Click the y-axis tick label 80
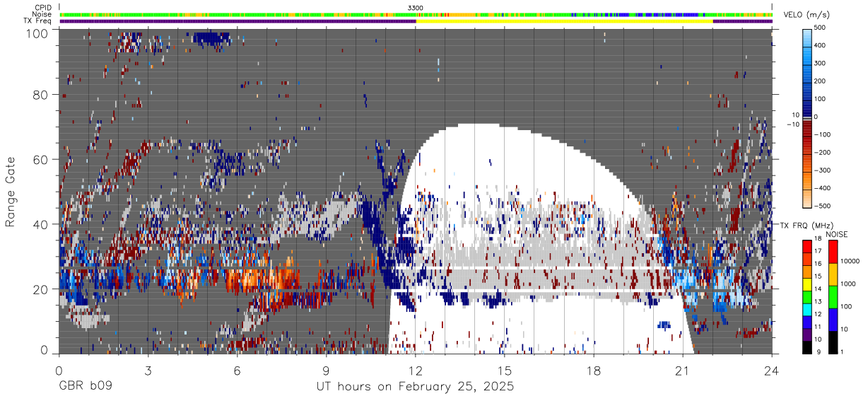The image size is (868, 401). pyautogui.click(x=40, y=95)
